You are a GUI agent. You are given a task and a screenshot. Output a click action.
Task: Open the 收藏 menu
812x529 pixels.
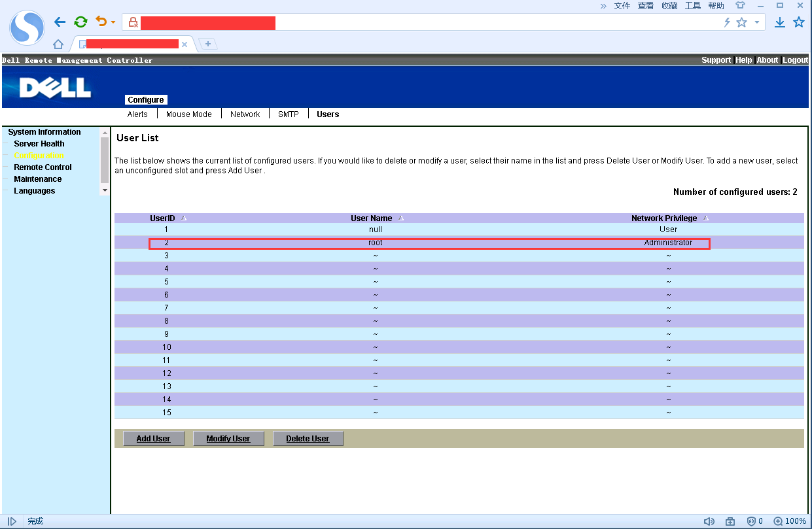tap(669, 6)
